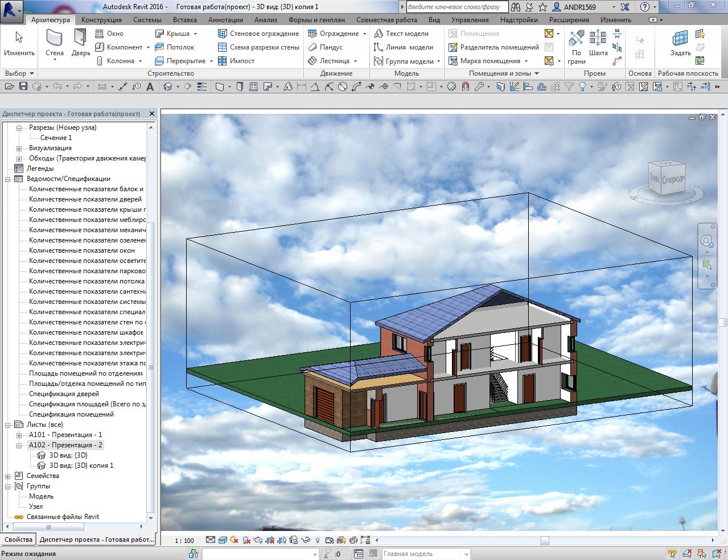Click the 1 : 100 view scale button
The width and height of the screenshot is (728, 560).
[x=184, y=540]
